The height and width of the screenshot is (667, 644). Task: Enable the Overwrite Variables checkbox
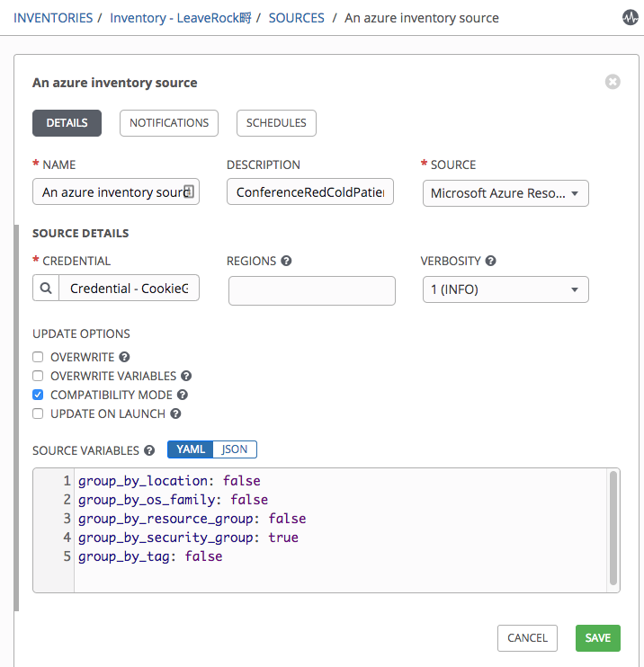pos(38,376)
